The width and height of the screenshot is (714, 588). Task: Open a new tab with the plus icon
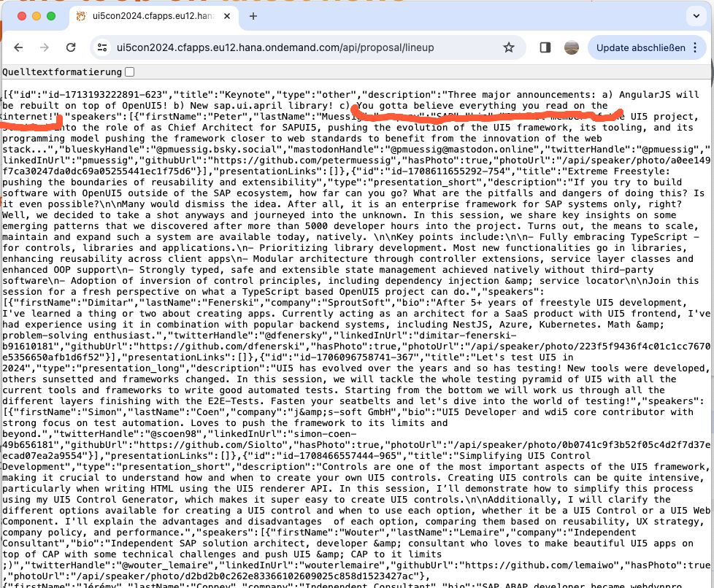click(x=253, y=16)
